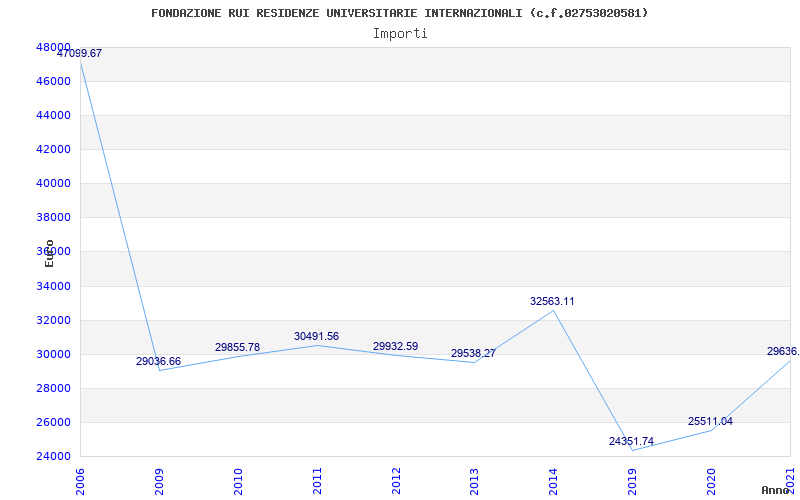
Task: Click the 30491.56 data label
Action: click(316, 336)
